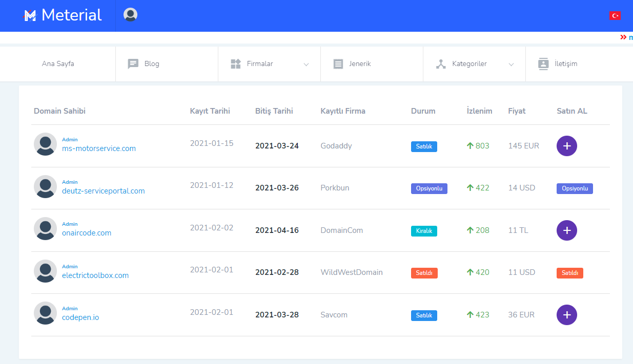This screenshot has width=633, height=364.
Task: Expand the Firmalar dropdown chevron
Action: pos(307,65)
